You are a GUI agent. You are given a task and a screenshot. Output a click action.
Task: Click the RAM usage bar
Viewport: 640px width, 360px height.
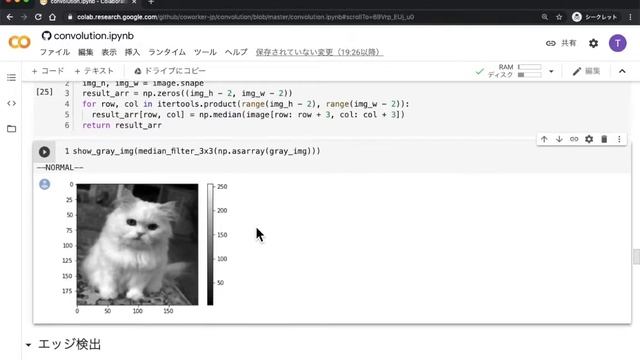click(529, 67)
